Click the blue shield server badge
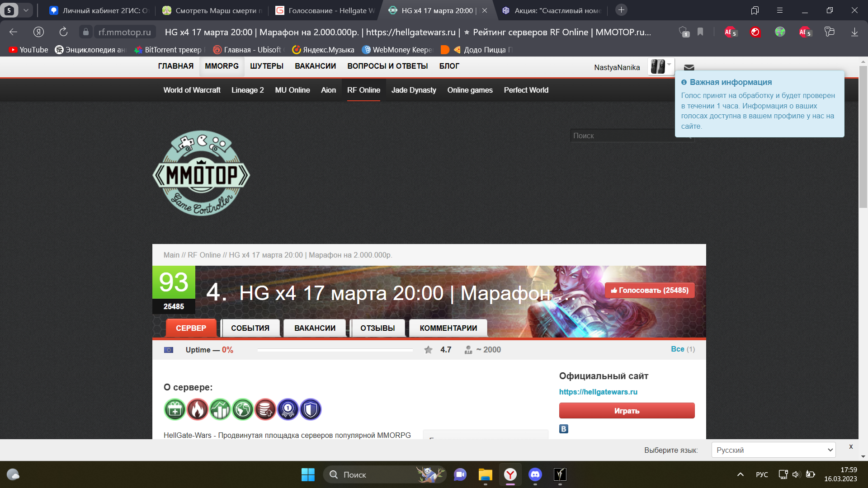 311,409
